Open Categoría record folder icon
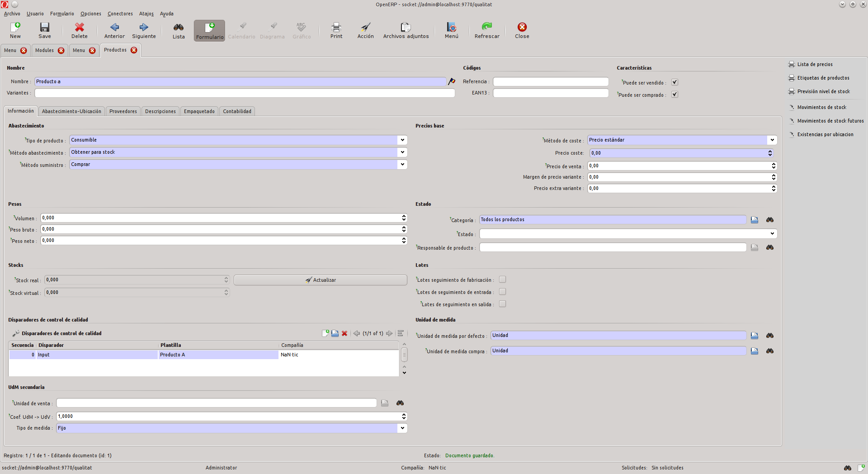Screen dimensions: 868x474 755,220
